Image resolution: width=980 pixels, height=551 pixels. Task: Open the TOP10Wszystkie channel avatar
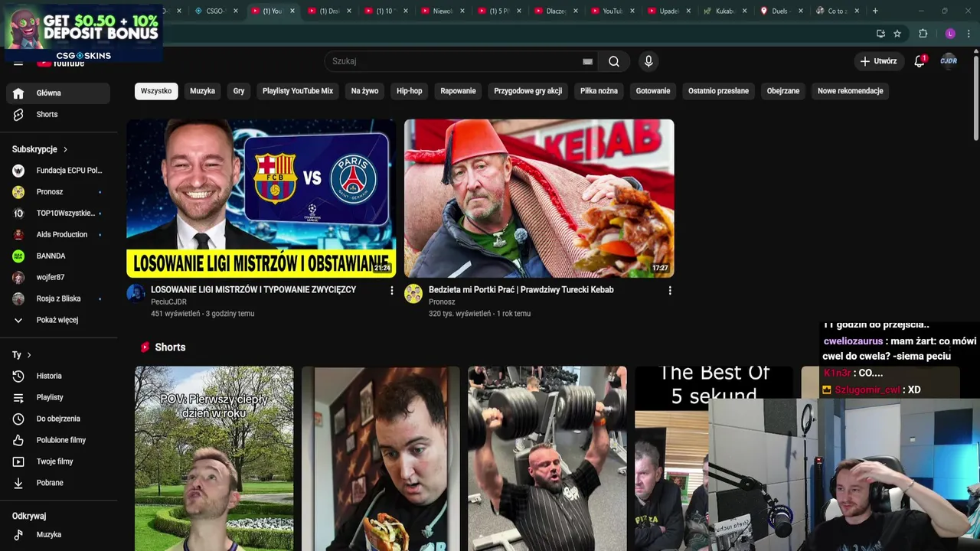point(18,214)
